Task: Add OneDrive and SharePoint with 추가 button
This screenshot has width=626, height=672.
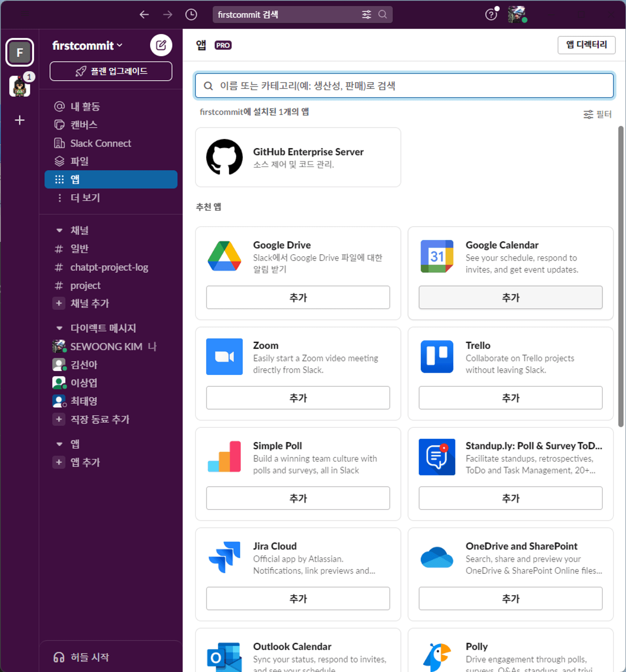Action: tap(511, 599)
